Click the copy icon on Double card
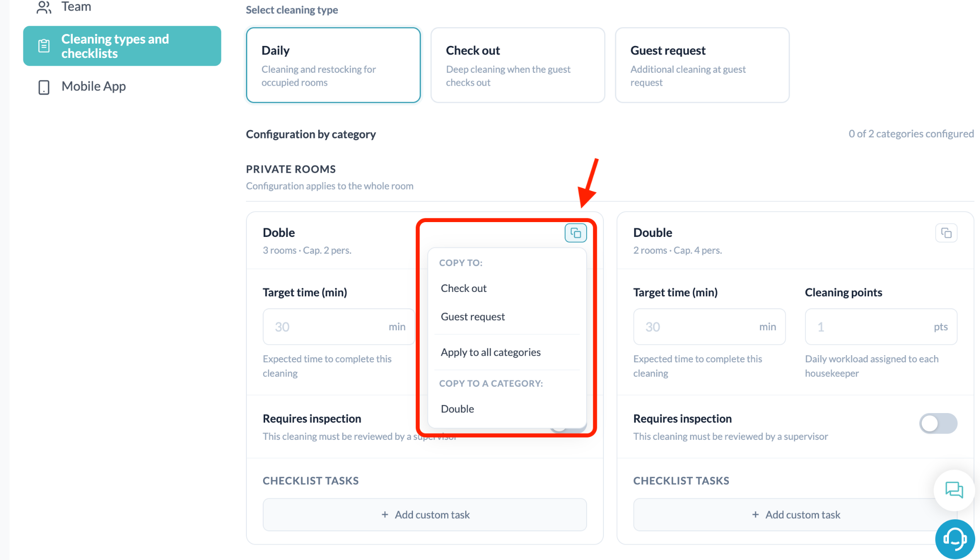The width and height of the screenshot is (980, 560). pyautogui.click(x=946, y=233)
